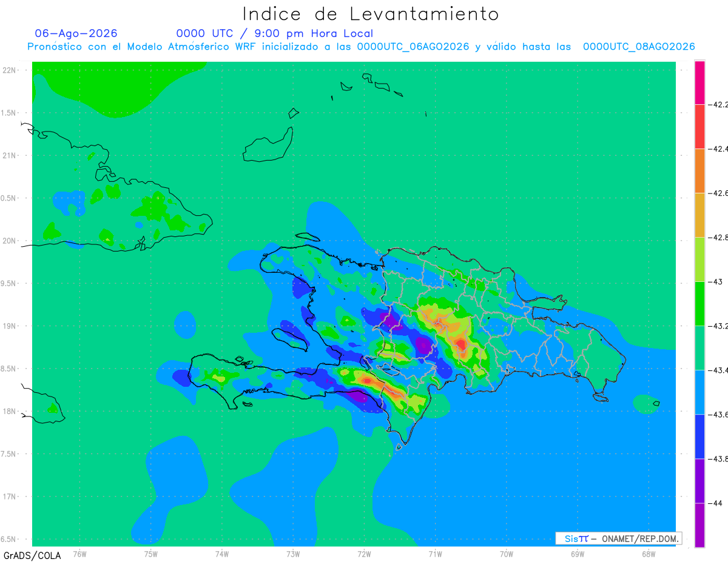Click the '71W' longitude label
Image resolution: width=728 pixels, height=562 pixels.
(435, 554)
